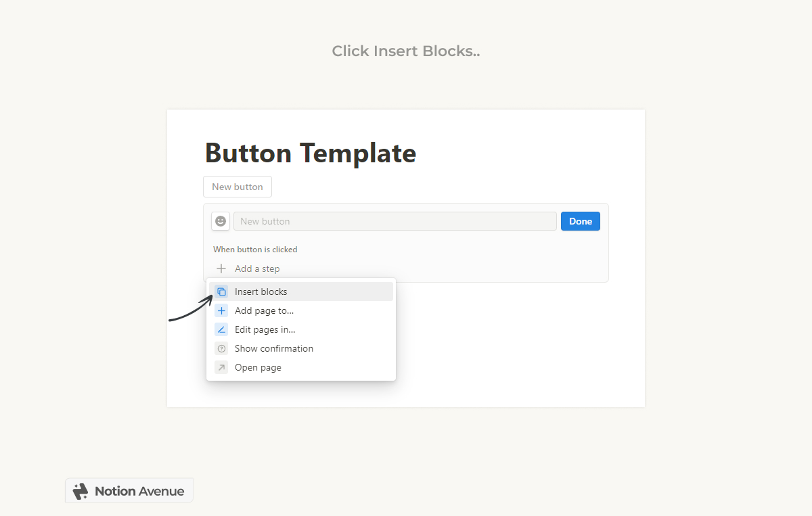Click the Notion Avenue logo icon

point(81,490)
